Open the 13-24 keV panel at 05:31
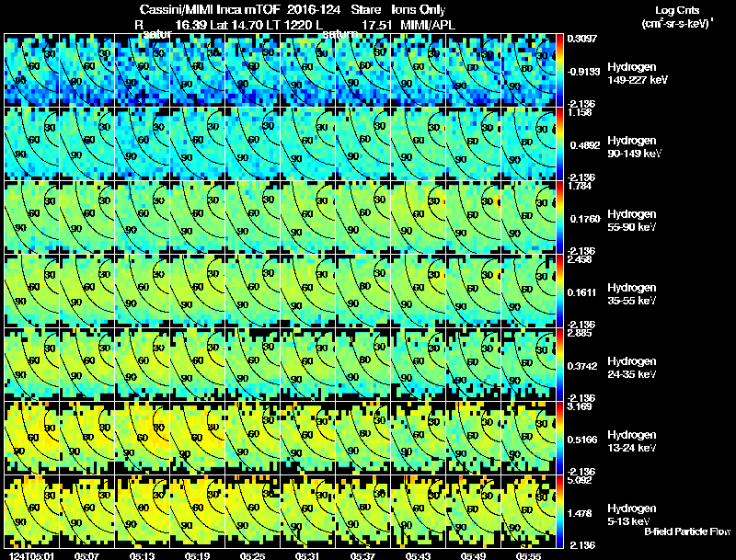Viewport: 736px width, 560px height. [x=308, y=438]
